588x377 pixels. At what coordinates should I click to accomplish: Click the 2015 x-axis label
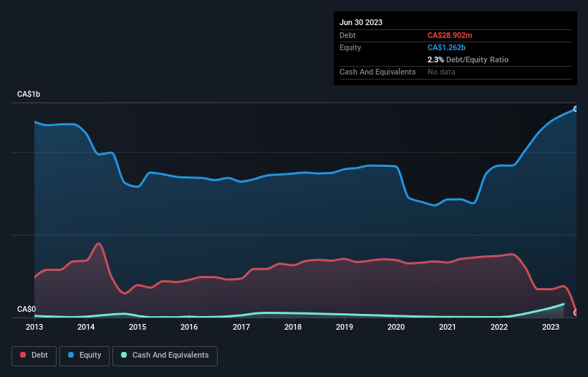[138, 327]
